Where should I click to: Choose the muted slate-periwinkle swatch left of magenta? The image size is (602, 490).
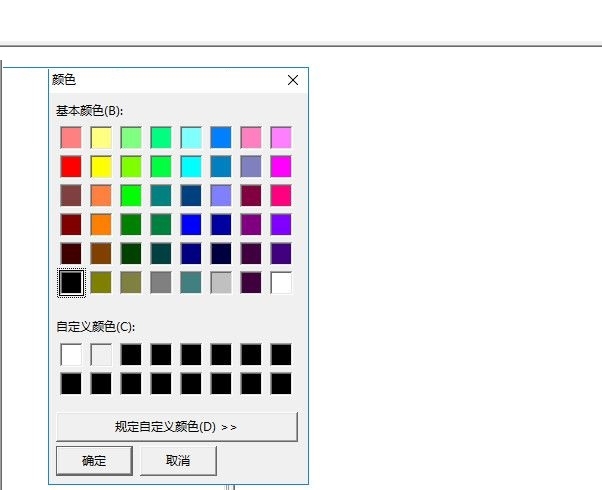[251, 167]
